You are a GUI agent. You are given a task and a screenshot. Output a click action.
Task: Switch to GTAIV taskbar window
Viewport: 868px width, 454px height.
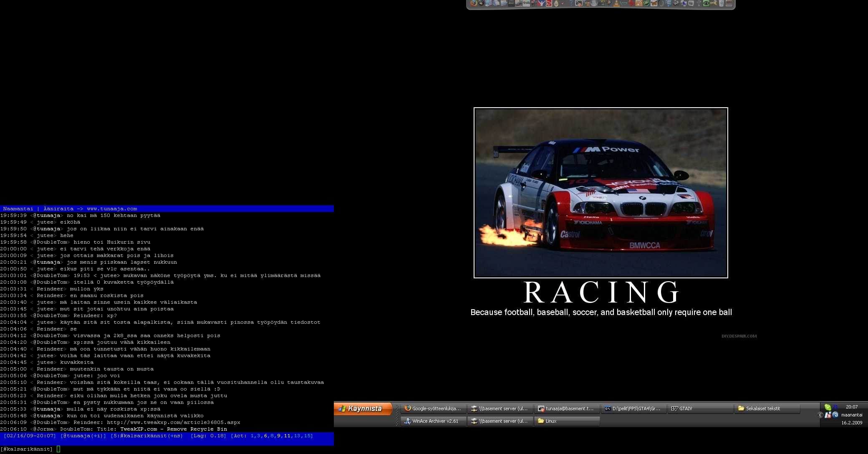point(700,409)
